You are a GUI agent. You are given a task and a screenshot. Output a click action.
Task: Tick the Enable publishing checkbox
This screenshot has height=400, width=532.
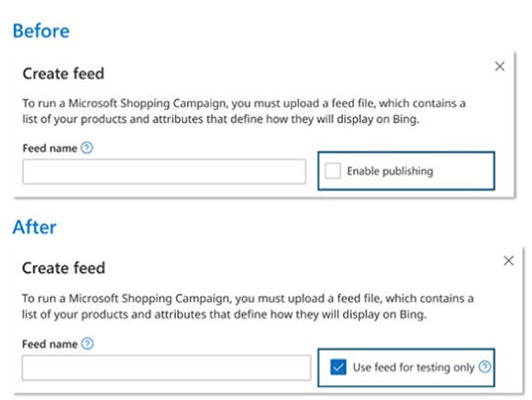pos(332,170)
